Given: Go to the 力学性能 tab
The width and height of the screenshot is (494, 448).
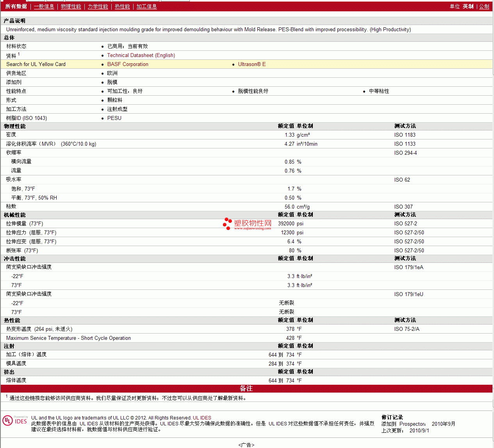Looking at the screenshot, I should coord(98,6).
